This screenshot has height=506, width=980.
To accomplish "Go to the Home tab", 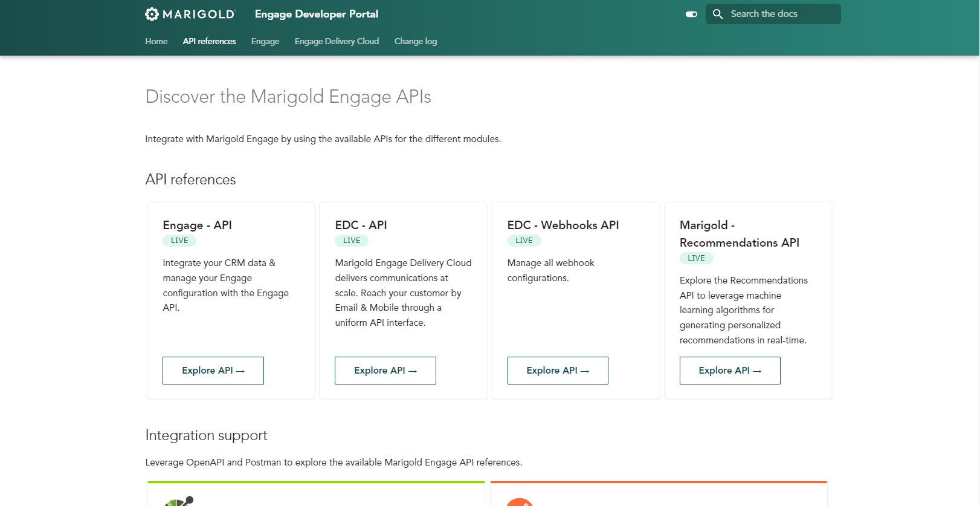I will tap(156, 41).
